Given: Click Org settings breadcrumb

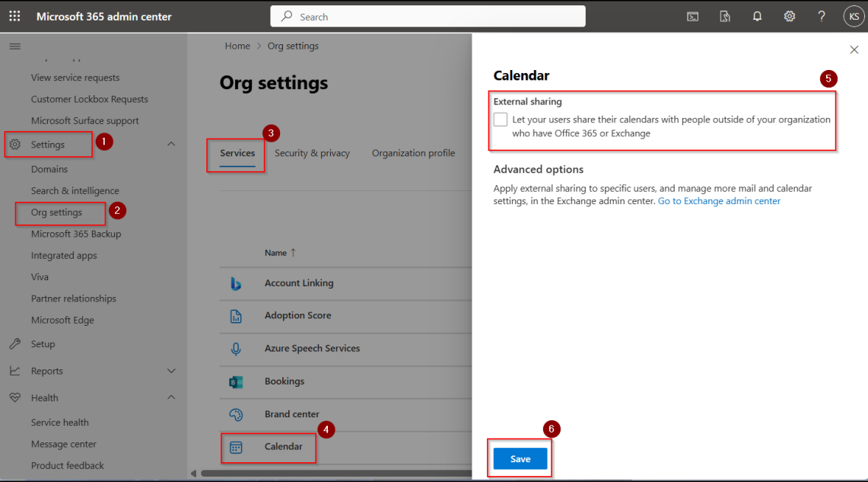Looking at the screenshot, I should click(x=293, y=46).
